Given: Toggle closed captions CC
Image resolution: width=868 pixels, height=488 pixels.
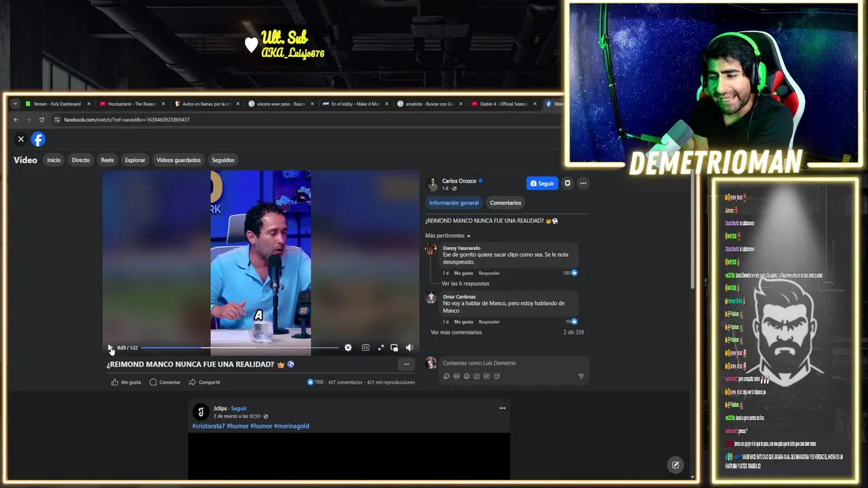Looking at the screenshot, I should pos(366,348).
